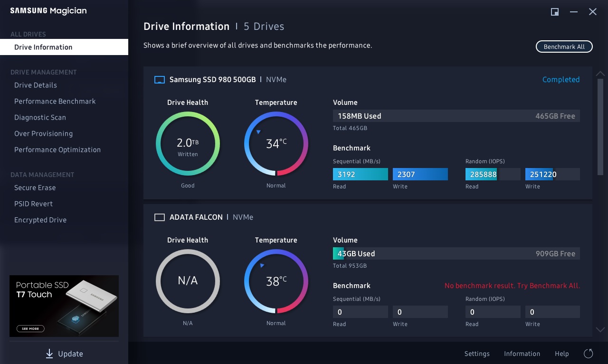This screenshot has height=364, width=608.
Task: Click Samsung SSD 980 Temperature gauge 34°C
Action: tap(276, 144)
